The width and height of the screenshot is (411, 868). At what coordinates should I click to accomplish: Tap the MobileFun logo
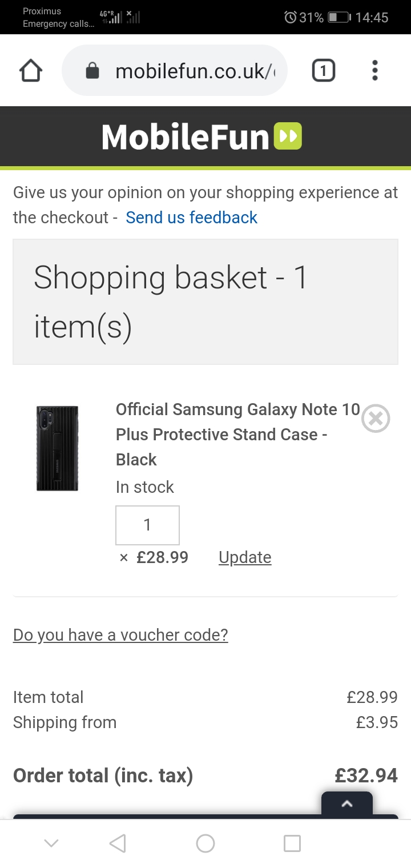click(x=202, y=137)
